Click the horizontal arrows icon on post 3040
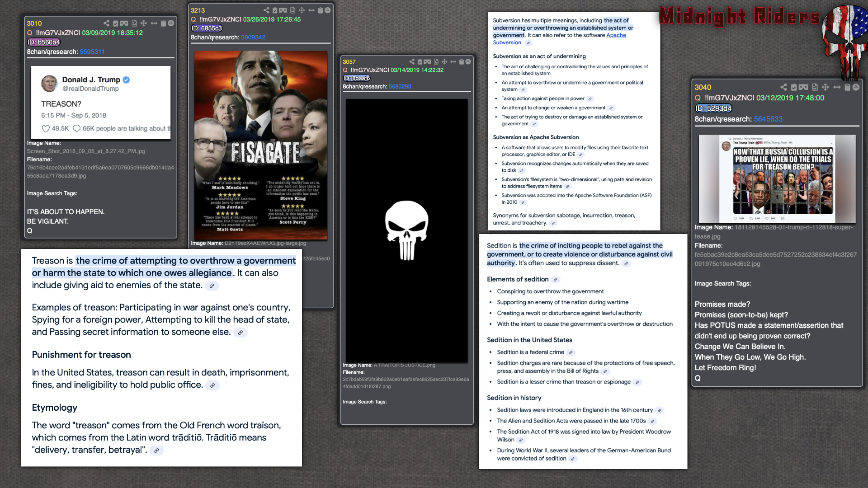The height and width of the screenshot is (488, 868). tap(837, 87)
